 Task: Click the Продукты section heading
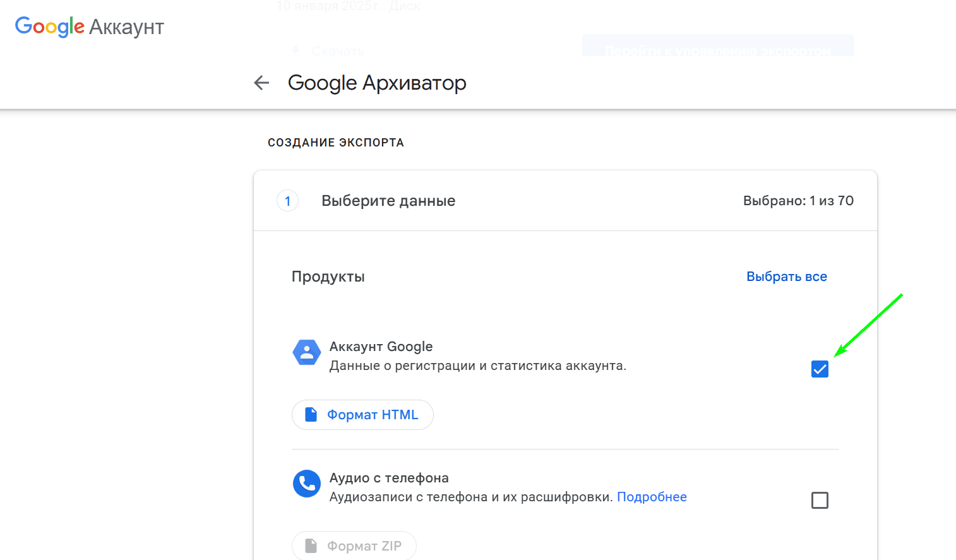328,277
